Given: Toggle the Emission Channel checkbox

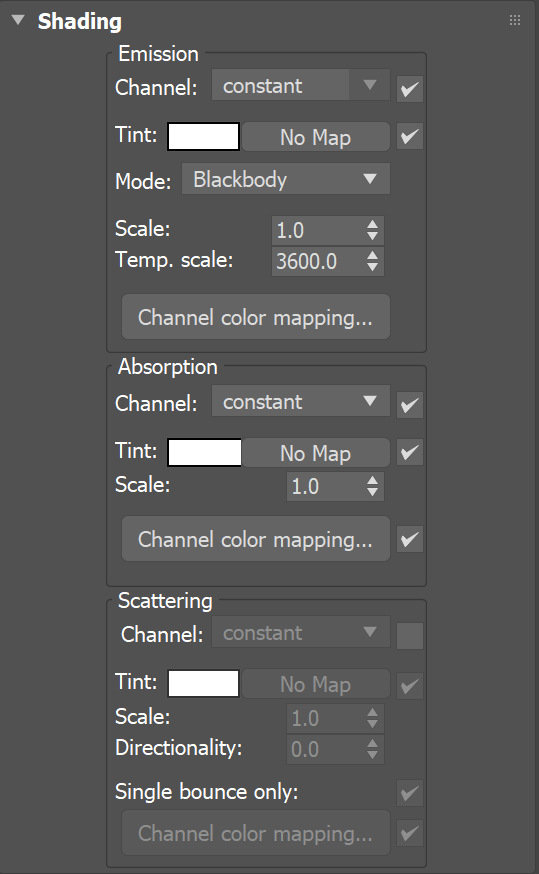Looking at the screenshot, I should [x=410, y=89].
